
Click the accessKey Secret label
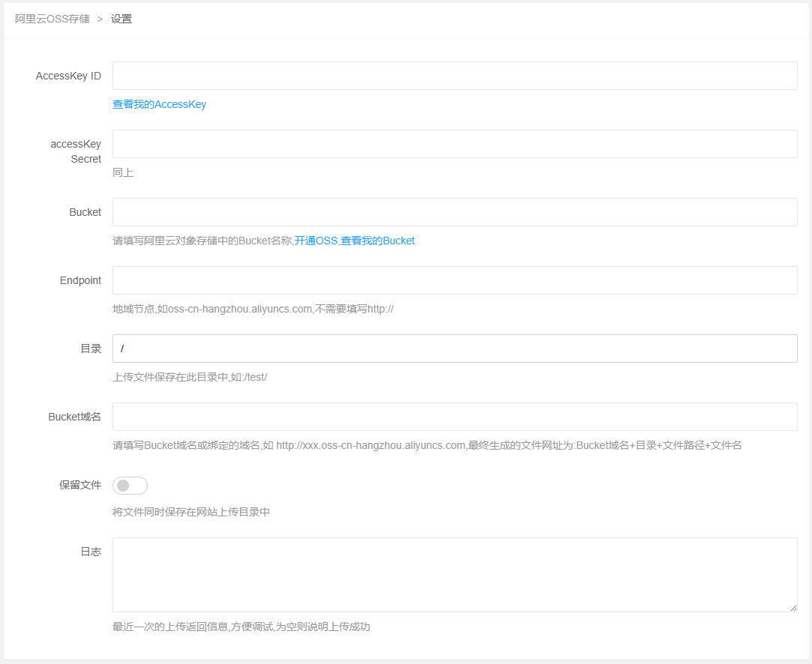click(76, 151)
